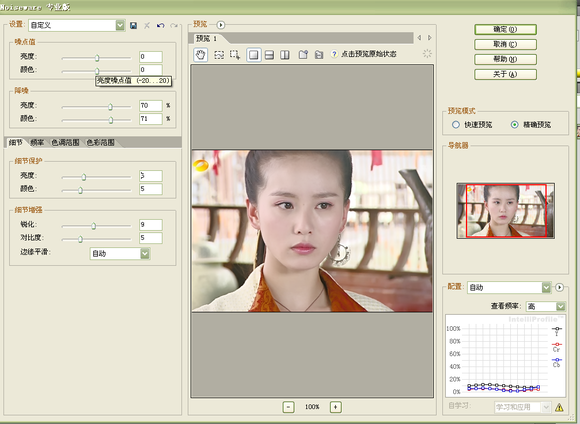580x424 pixels.
Task: Select the marquee with pointer tool
Action: (x=235, y=55)
